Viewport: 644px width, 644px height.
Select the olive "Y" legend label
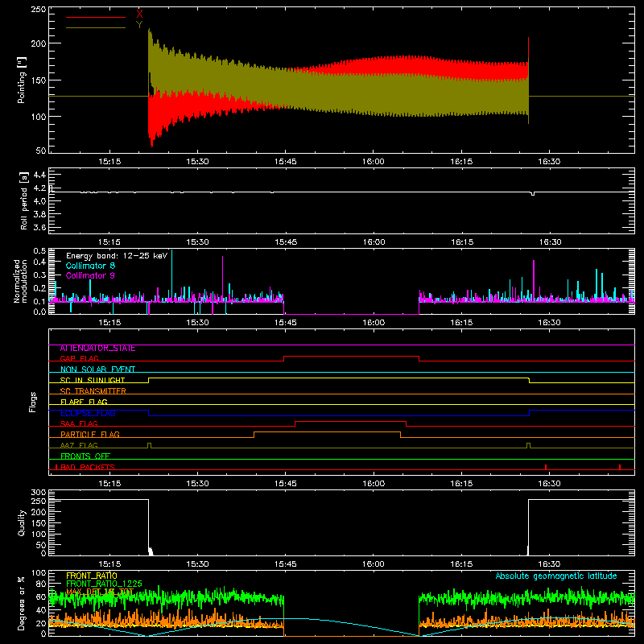point(139,25)
